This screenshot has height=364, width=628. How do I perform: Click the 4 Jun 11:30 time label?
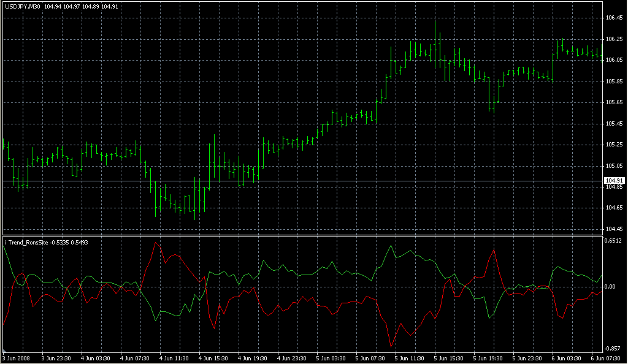(x=173, y=358)
